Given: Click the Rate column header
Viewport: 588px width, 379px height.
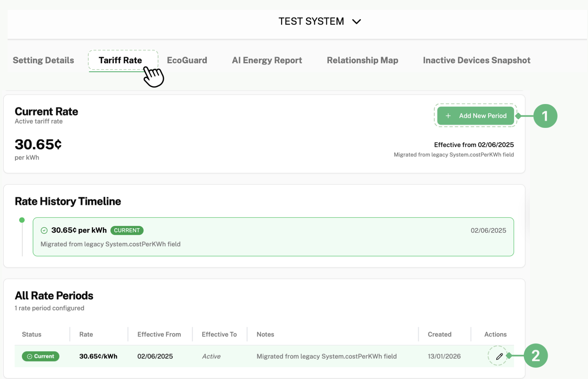Looking at the screenshot, I should click(x=86, y=334).
